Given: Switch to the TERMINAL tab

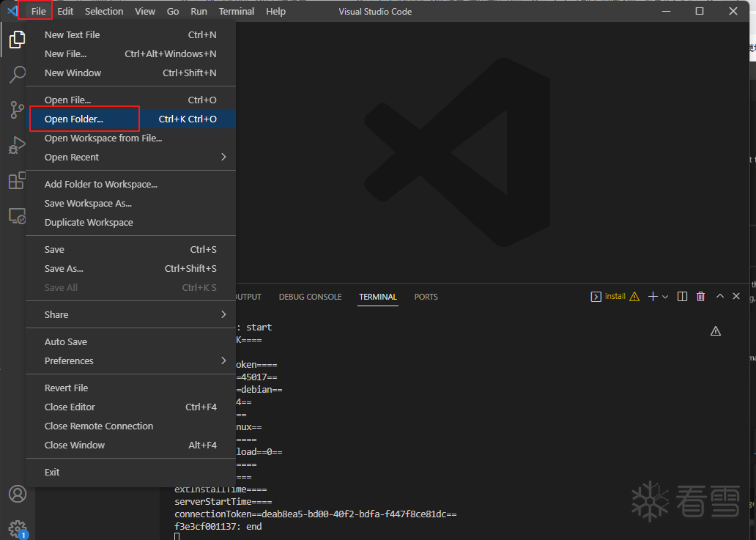Looking at the screenshot, I should click(x=378, y=297).
